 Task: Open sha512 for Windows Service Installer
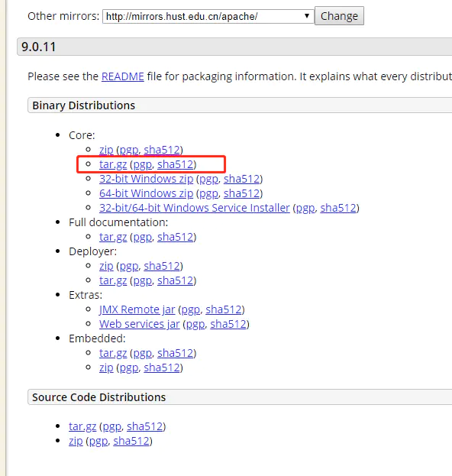tap(338, 208)
